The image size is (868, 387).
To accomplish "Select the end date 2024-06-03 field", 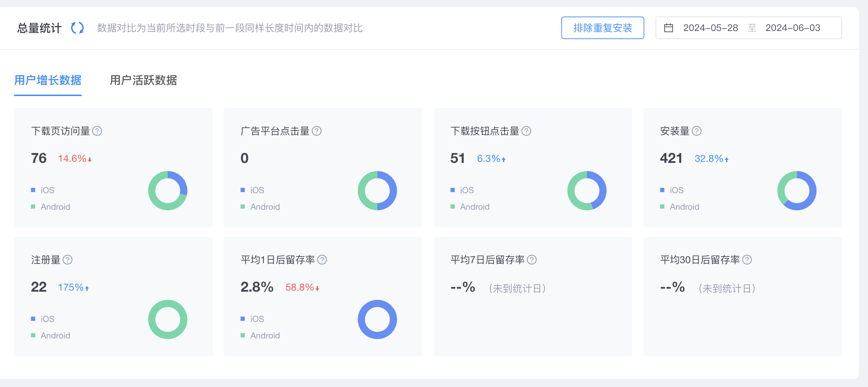I will click(x=793, y=28).
